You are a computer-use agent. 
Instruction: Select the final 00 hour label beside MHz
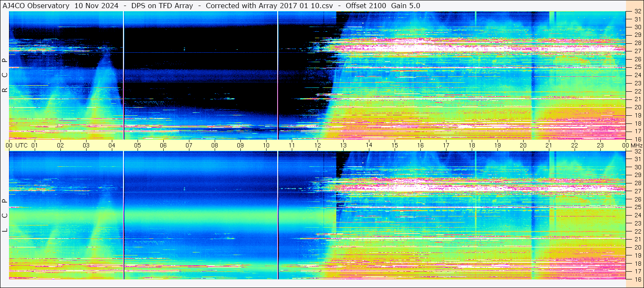(x=626, y=145)
